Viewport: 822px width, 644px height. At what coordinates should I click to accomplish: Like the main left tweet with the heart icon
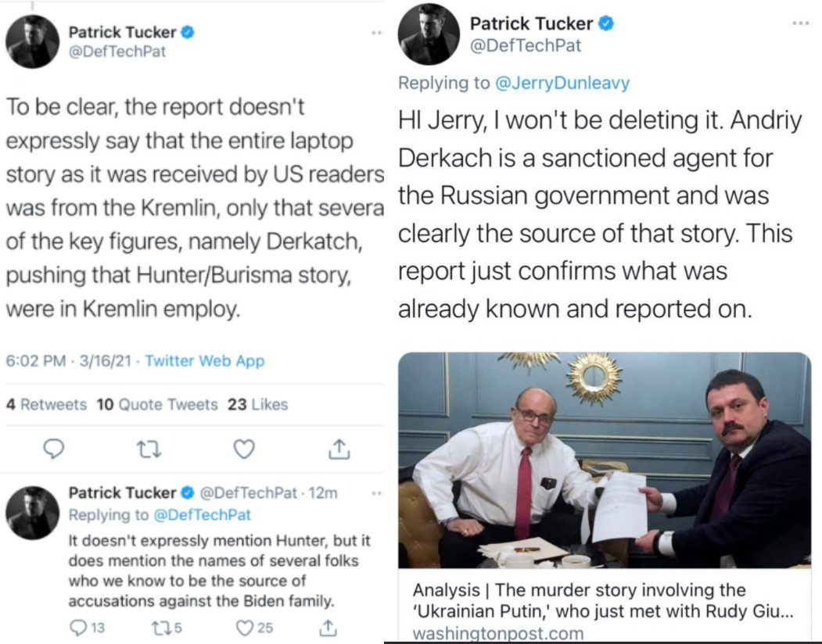[244, 449]
